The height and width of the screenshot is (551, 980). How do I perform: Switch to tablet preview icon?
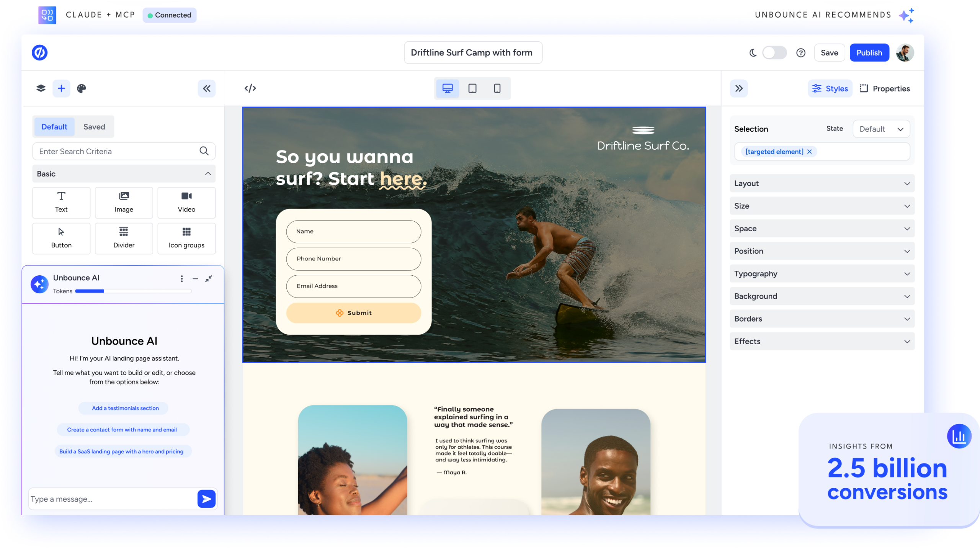(x=472, y=88)
